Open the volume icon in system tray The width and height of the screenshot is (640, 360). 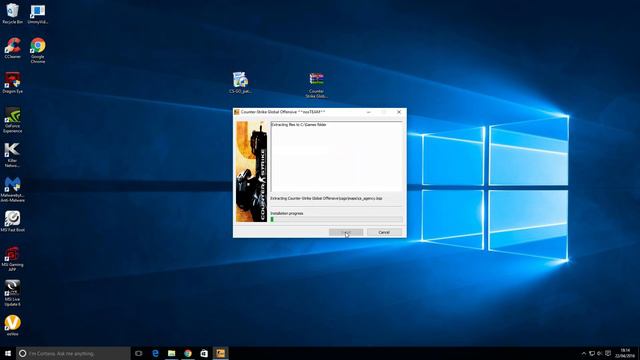(600, 353)
